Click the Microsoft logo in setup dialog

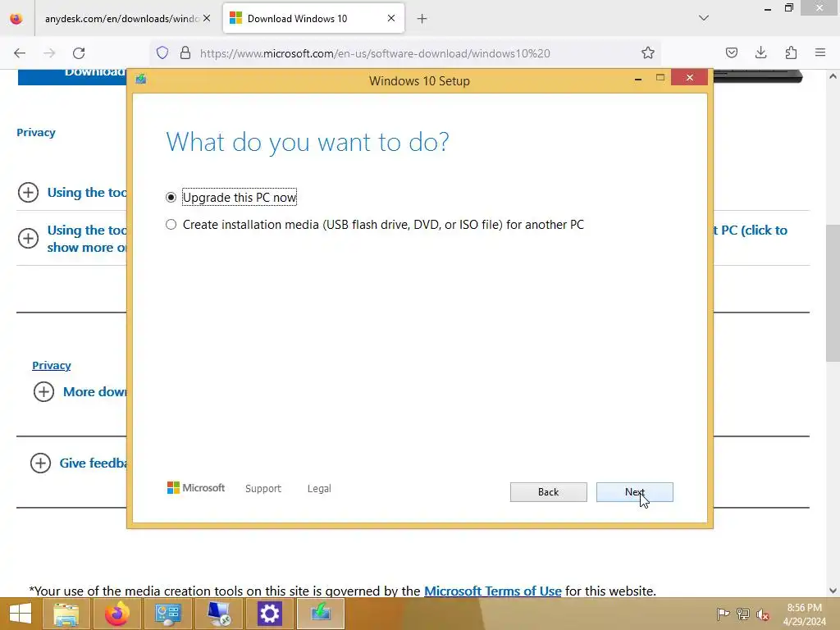pyautogui.click(x=196, y=488)
